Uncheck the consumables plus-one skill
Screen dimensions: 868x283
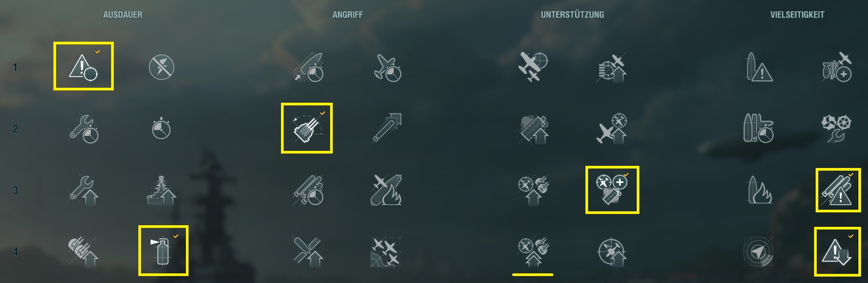pyautogui.click(x=612, y=190)
